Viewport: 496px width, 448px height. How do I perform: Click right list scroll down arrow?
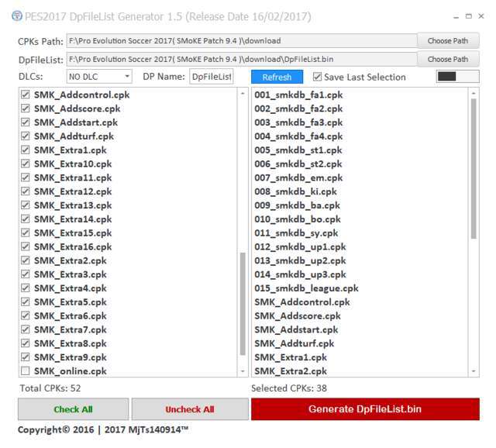(x=474, y=370)
